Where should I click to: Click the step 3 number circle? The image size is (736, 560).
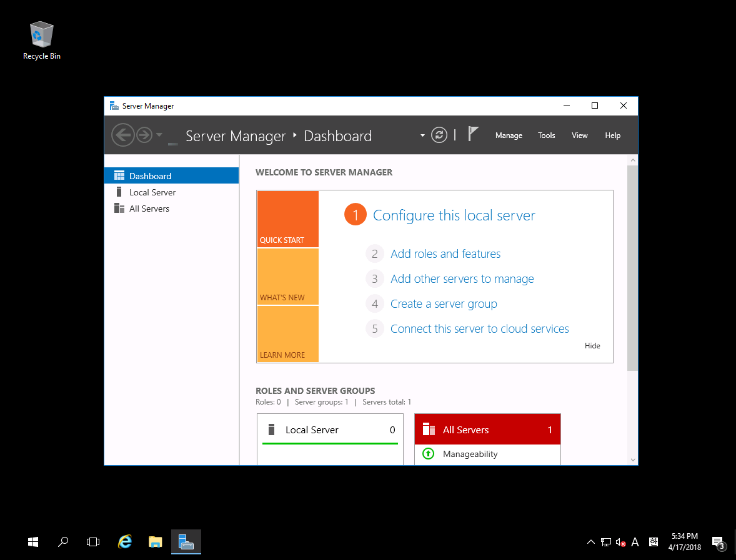(x=375, y=279)
